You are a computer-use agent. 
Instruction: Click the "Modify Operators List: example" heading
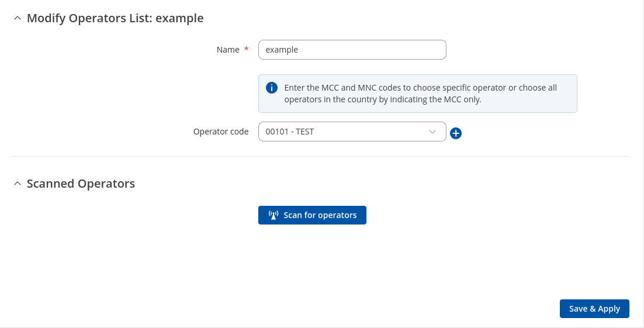tap(115, 18)
